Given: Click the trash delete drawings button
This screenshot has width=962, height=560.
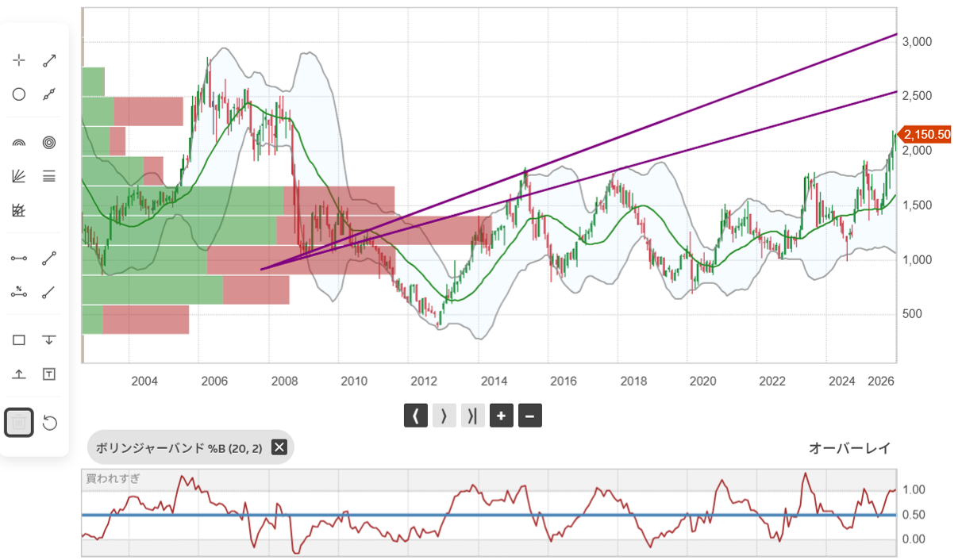Looking at the screenshot, I should coord(19,423).
